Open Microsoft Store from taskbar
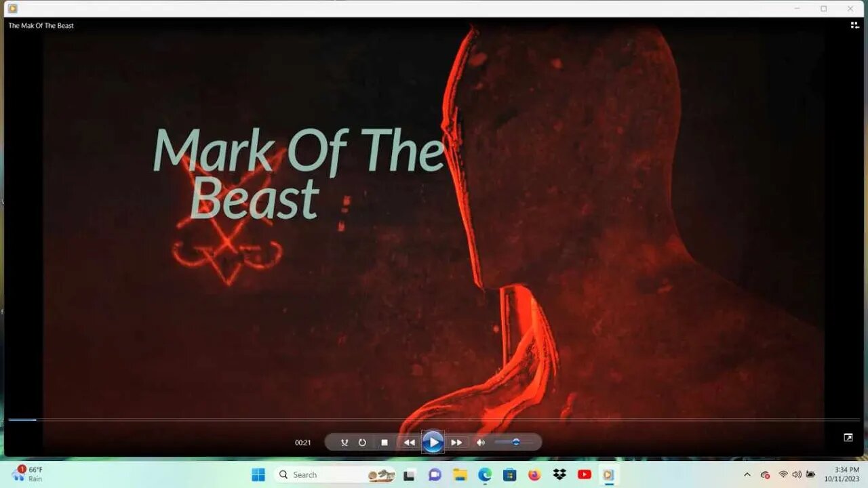 click(509, 474)
